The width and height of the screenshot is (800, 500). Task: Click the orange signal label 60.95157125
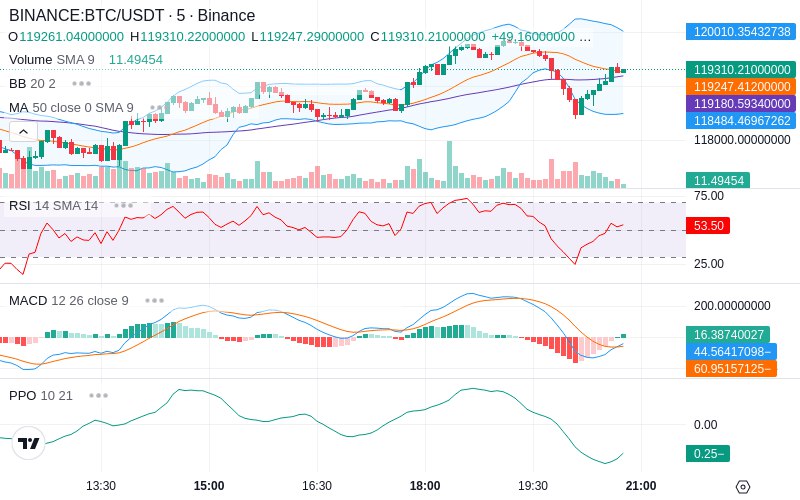click(732, 368)
